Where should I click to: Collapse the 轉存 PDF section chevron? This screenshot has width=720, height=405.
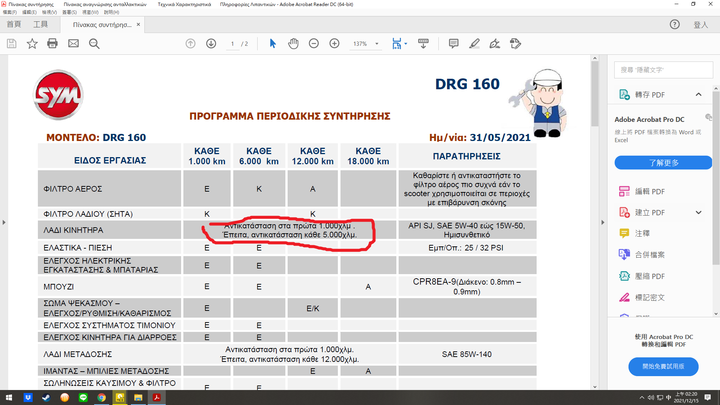698,95
